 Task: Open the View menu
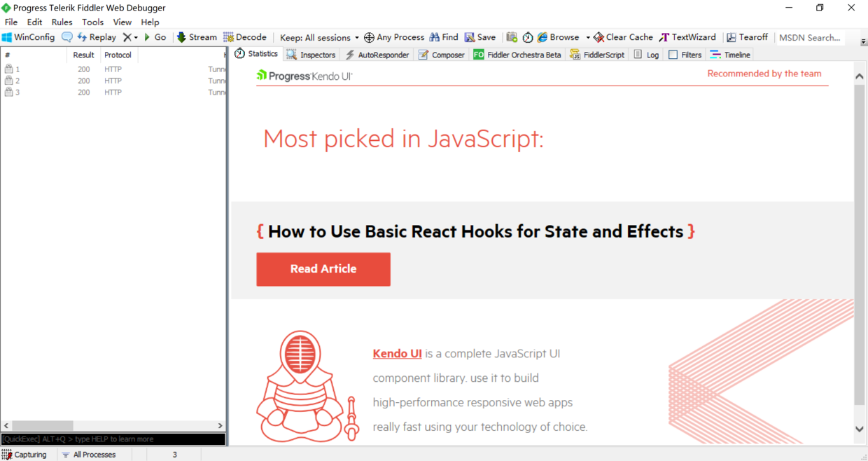click(x=122, y=22)
